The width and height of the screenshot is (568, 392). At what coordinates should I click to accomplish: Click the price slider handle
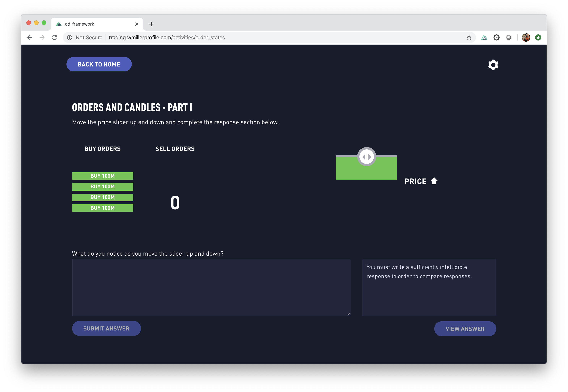pos(366,157)
